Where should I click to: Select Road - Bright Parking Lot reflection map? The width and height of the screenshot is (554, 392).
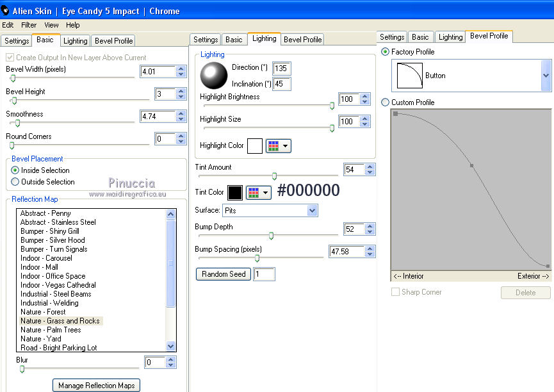click(x=59, y=347)
